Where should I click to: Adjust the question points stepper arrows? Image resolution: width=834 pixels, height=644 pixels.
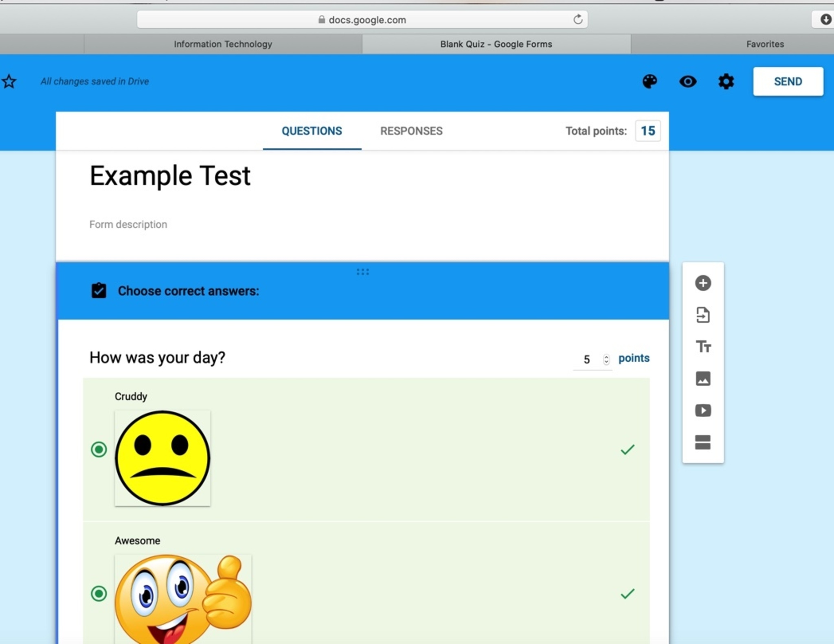[x=606, y=359]
